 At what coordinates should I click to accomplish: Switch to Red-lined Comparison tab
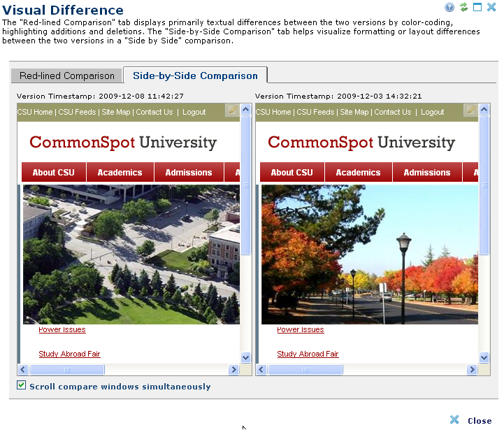(x=67, y=76)
